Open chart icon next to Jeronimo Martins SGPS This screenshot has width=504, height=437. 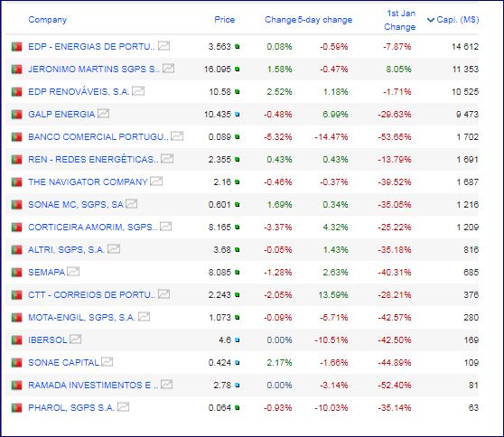[x=168, y=69]
